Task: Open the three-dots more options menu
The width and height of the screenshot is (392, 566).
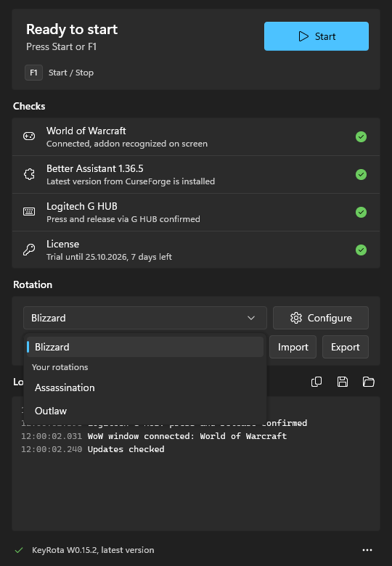Action: click(367, 550)
